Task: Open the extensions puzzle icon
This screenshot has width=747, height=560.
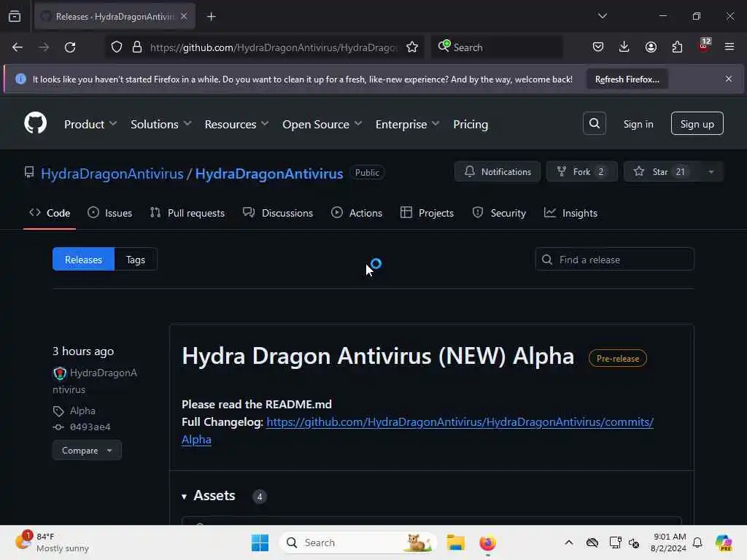Action: point(677,47)
